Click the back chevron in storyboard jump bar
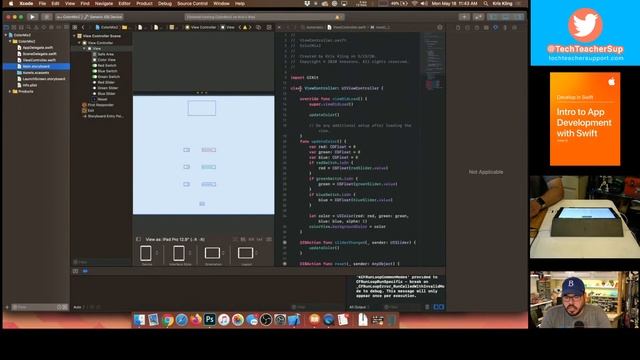The height and width of the screenshot is (360, 640). [83, 27]
